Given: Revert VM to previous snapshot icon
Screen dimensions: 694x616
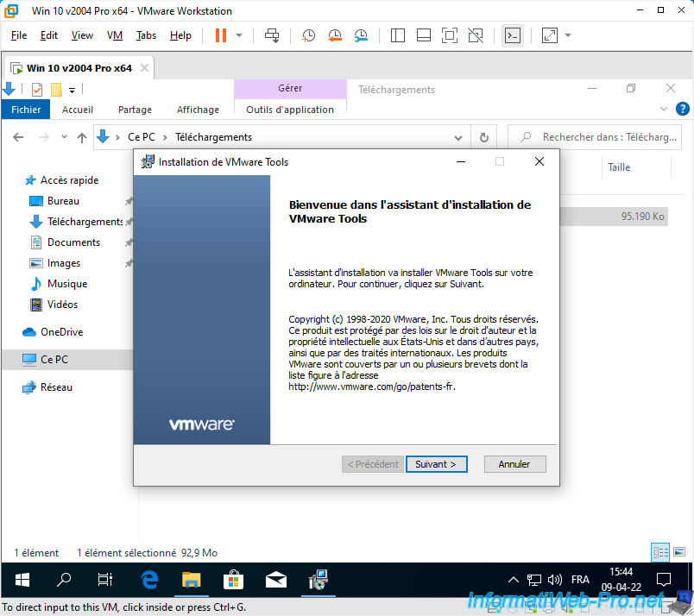Looking at the screenshot, I should click(x=335, y=35).
